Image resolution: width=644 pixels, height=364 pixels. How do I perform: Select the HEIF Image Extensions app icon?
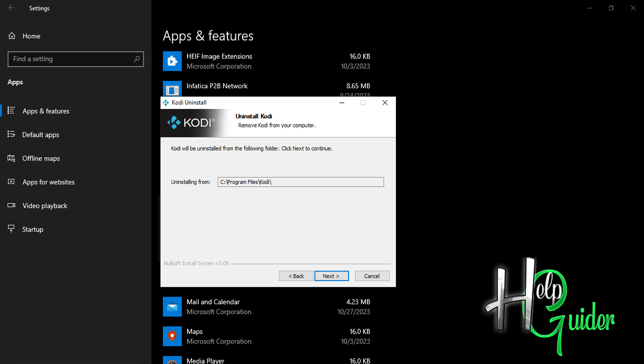tap(172, 61)
